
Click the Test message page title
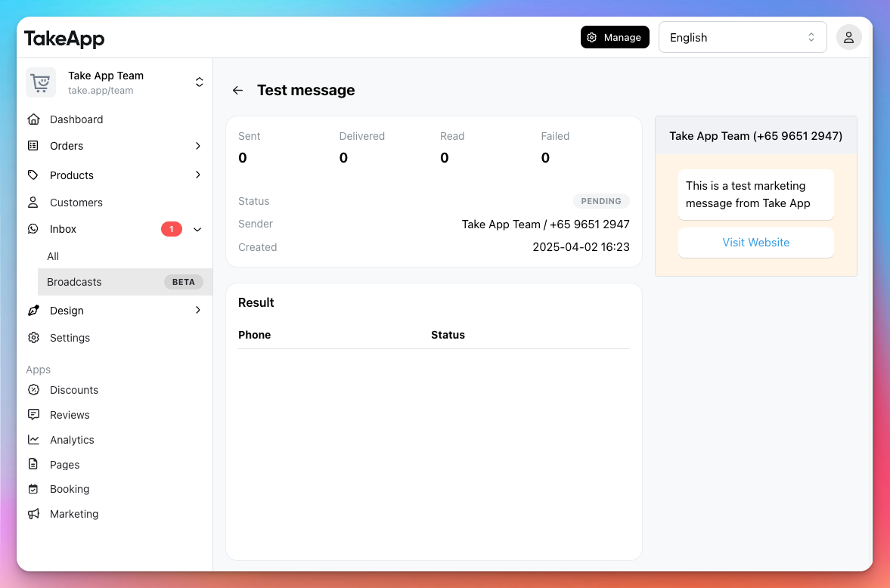[306, 90]
